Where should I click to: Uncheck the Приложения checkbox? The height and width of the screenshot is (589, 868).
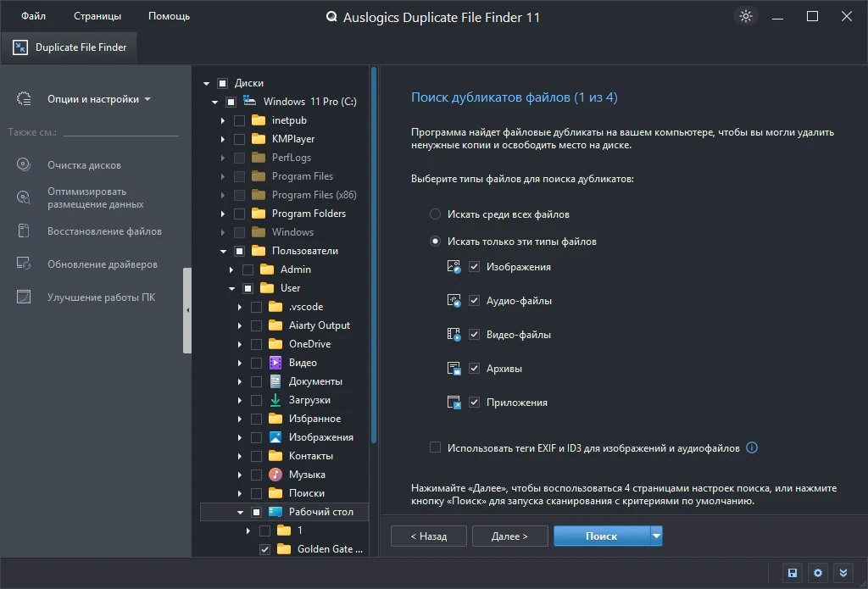coord(475,403)
